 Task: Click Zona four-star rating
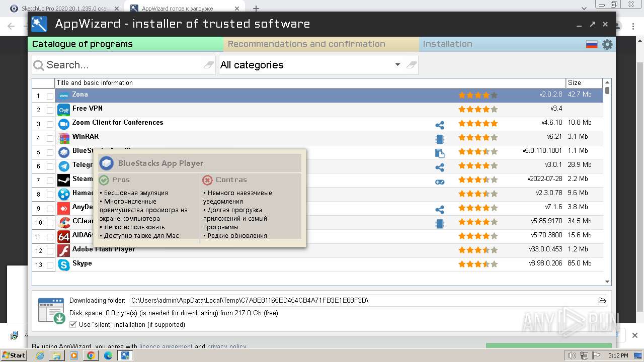coord(477,95)
